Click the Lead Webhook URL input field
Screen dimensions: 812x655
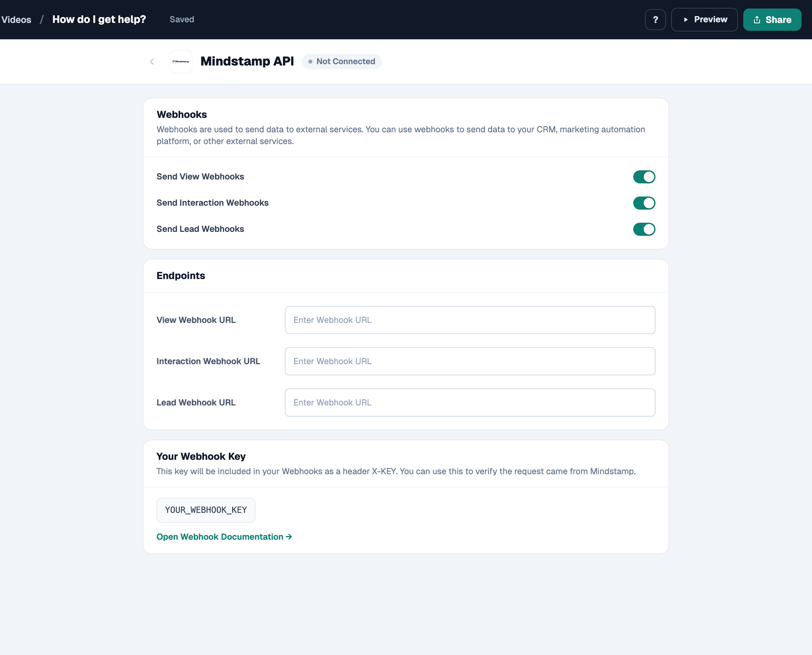coord(470,402)
